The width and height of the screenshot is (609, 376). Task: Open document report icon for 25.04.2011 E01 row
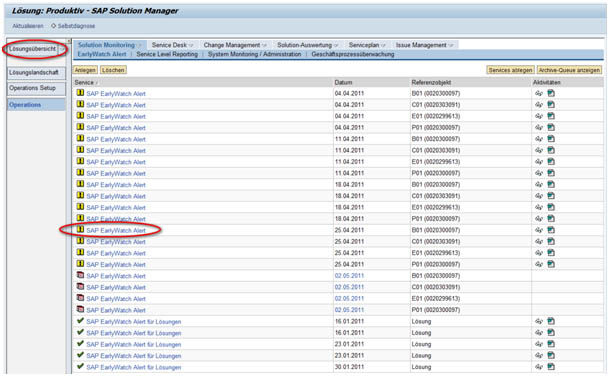click(x=551, y=253)
